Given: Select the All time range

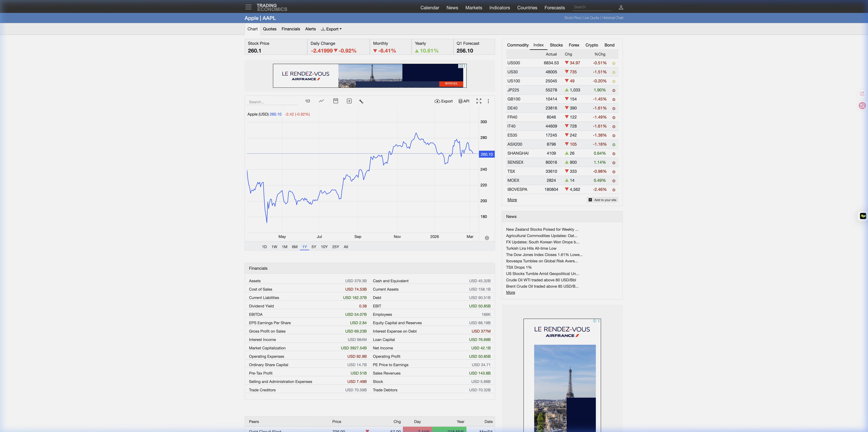Looking at the screenshot, I should [346, 247].
